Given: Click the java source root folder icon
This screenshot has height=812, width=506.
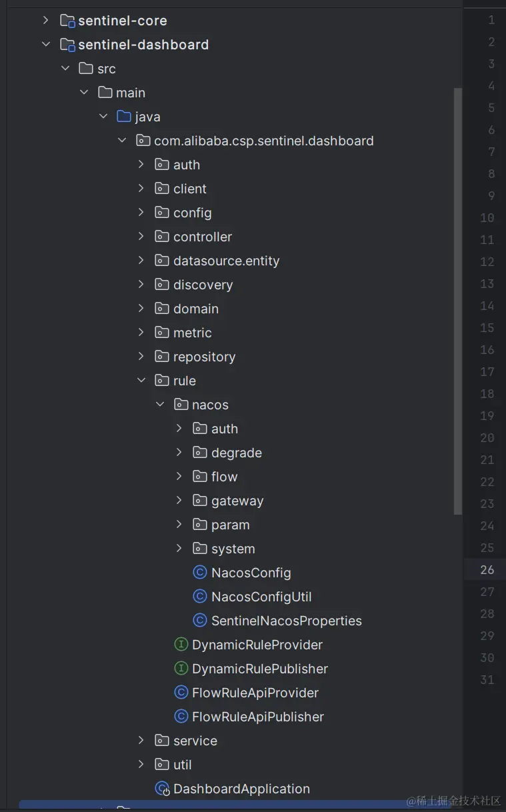Looking at the screenshot, I should (x=124, y=117).
